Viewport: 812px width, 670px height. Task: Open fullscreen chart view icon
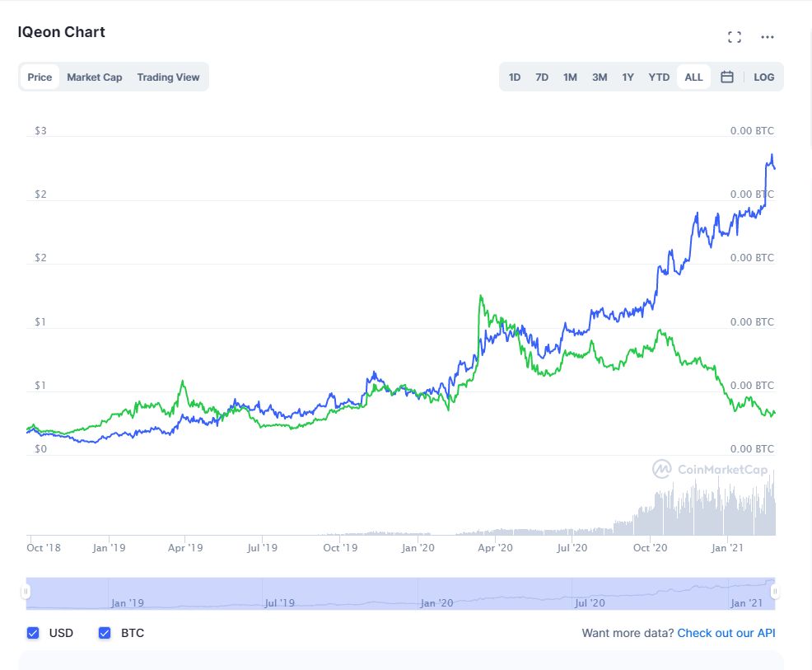[735, 37]
